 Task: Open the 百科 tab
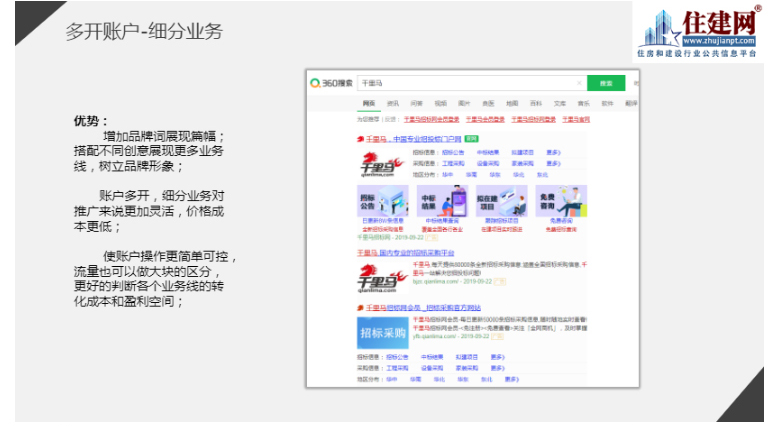(536, 103)
